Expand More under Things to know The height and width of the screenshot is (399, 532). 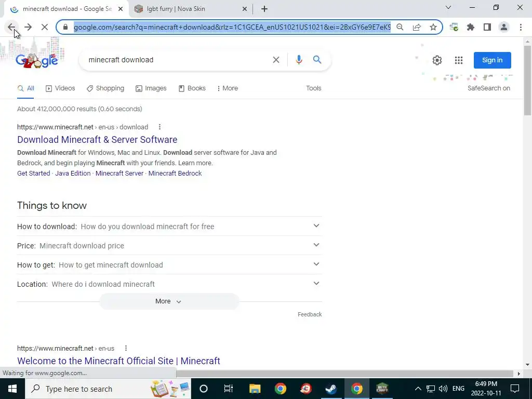click(x=169, y=301)
